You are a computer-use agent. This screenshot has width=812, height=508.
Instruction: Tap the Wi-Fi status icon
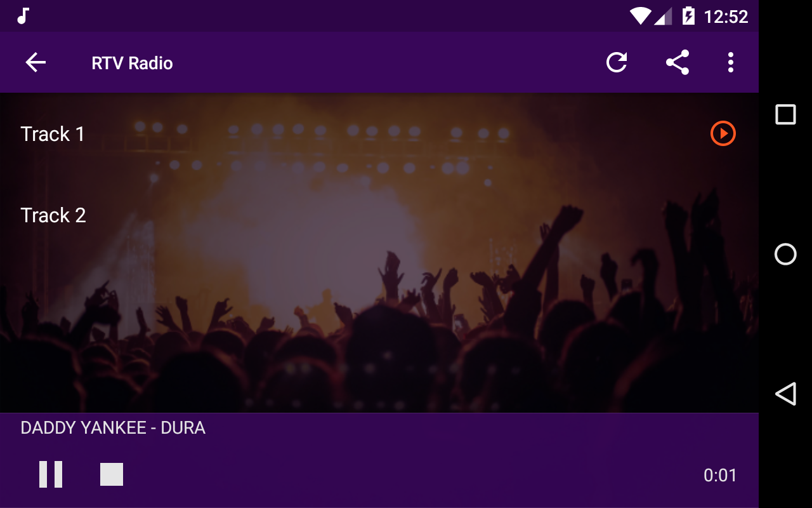[x=639, y=16]
